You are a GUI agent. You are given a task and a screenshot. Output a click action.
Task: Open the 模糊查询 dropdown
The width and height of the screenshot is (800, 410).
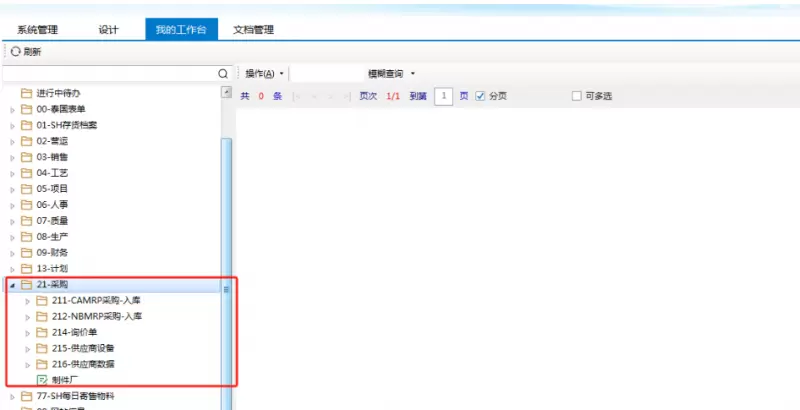(x=391, y=74)
